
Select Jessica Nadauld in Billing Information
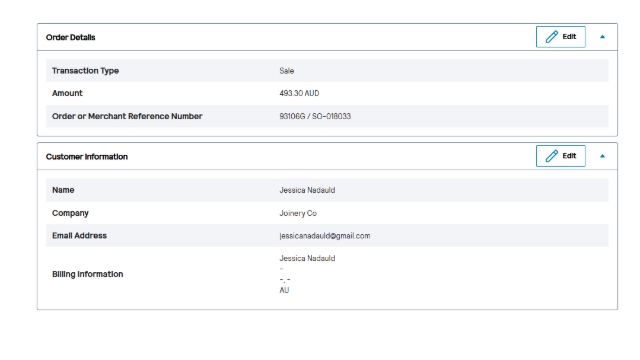tap(307, 258)
